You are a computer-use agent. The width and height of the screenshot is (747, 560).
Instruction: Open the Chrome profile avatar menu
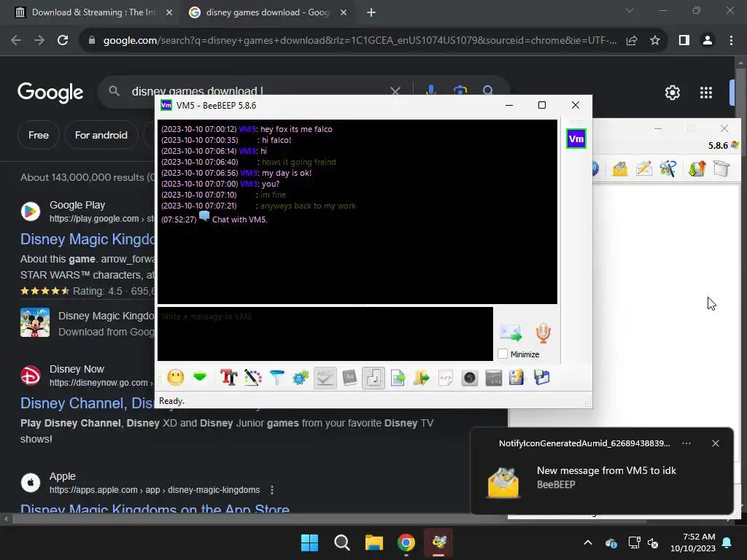(708, 41)
